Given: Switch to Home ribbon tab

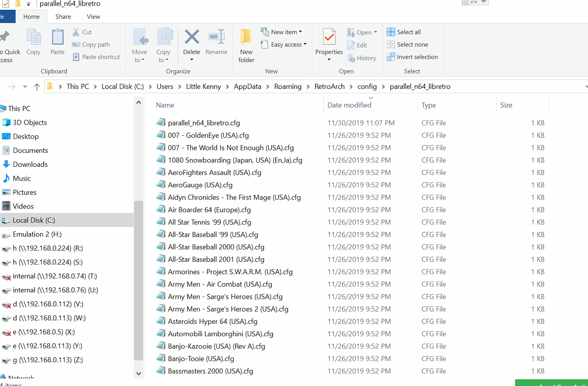Looking at the screenshot, I should point(31,17).
